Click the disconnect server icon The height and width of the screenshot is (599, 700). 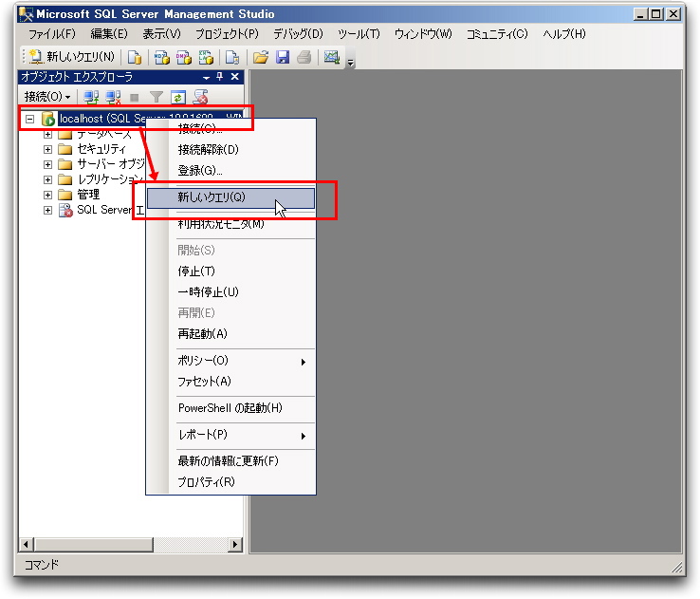pos(114,97)
